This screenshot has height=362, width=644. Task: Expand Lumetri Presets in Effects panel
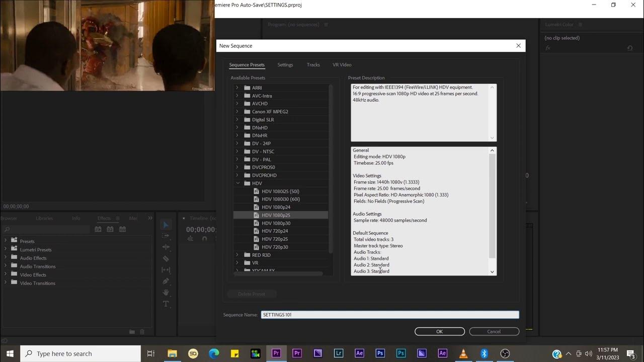[x=6, y=249]
